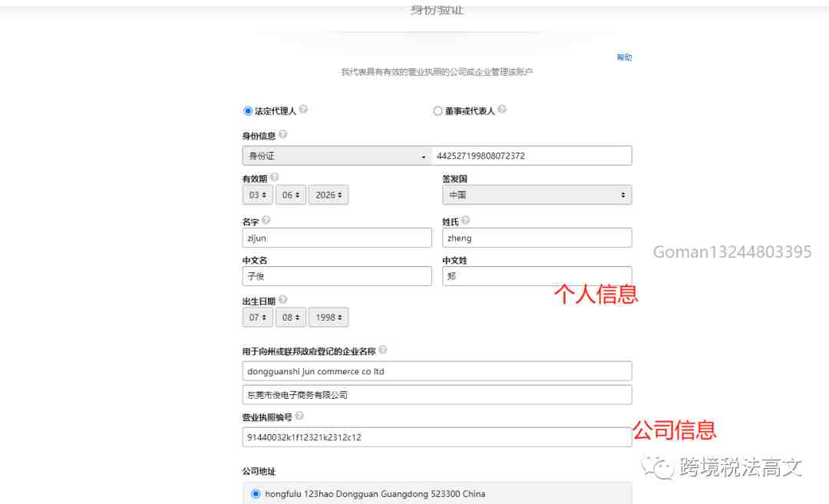Image resolution: width=829 pixels, height=504 pixels.
Task: Open help icon next to 法定代理人
Action: [x=303, y=110]
